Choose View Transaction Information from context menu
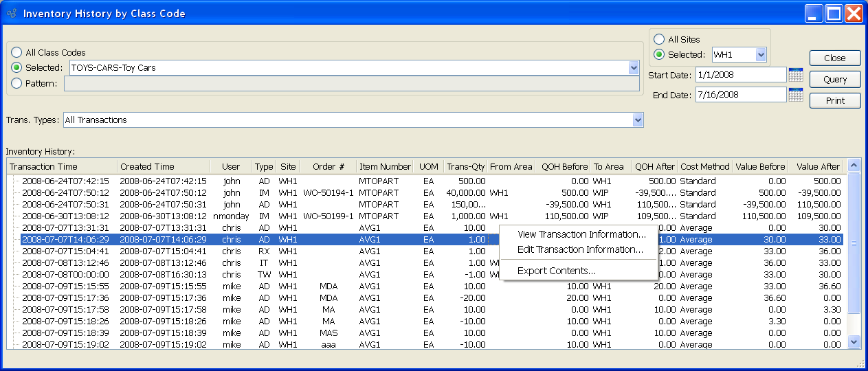868x371 pixels. pyautogui.click(x=581, y=235)
